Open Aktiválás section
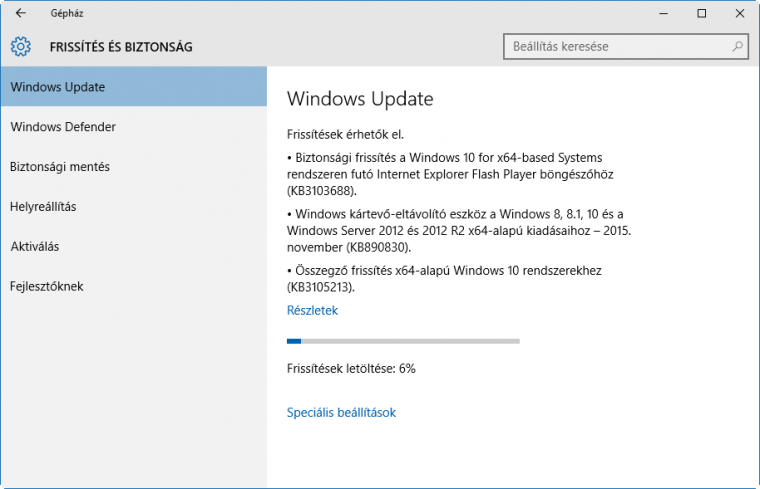Image resolution: width=760 pixels, height=489 pixels. [x=134, y=246]
